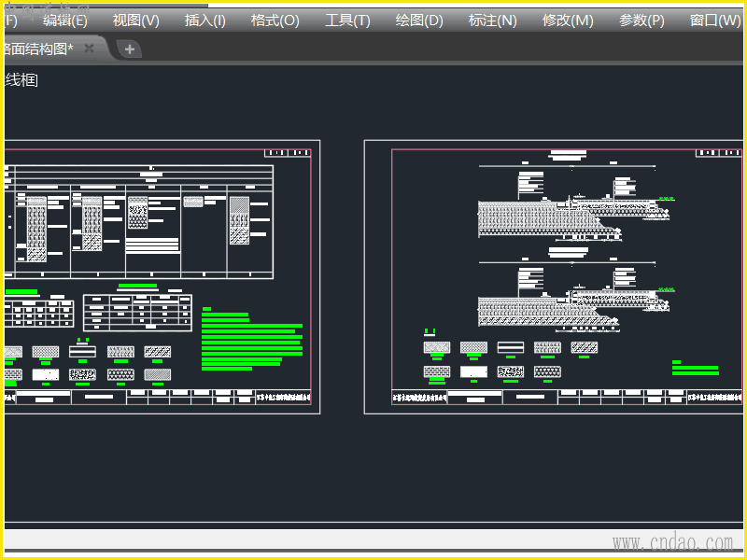Screen dimensions: 747x560
Task: Open the 视图(V) menu
Action: click(136, 21)
